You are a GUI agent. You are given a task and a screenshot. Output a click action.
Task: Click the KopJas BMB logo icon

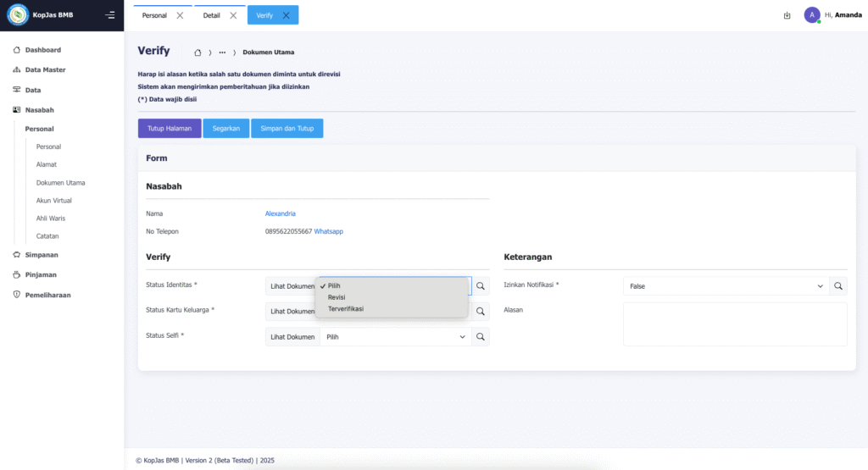coord(18,15)
